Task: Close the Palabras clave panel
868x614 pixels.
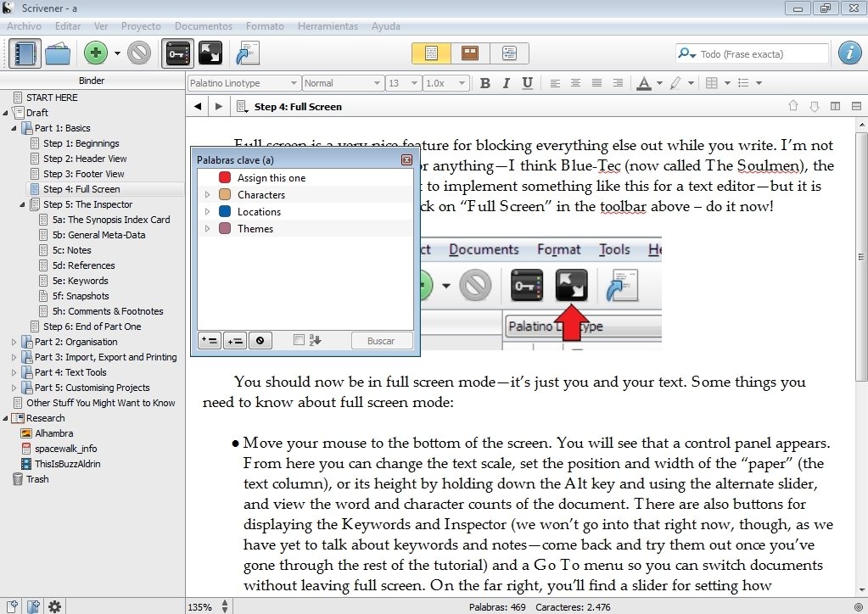Action: point(407,160)
